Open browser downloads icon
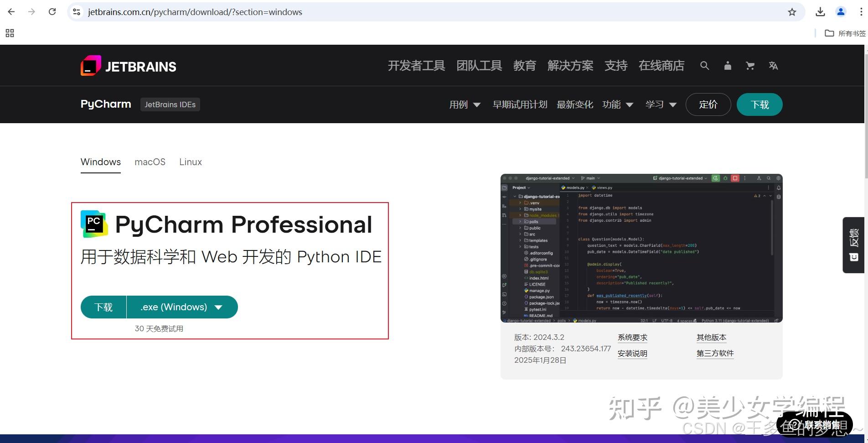Screen dimensions: 868x443 pos(820,12)
